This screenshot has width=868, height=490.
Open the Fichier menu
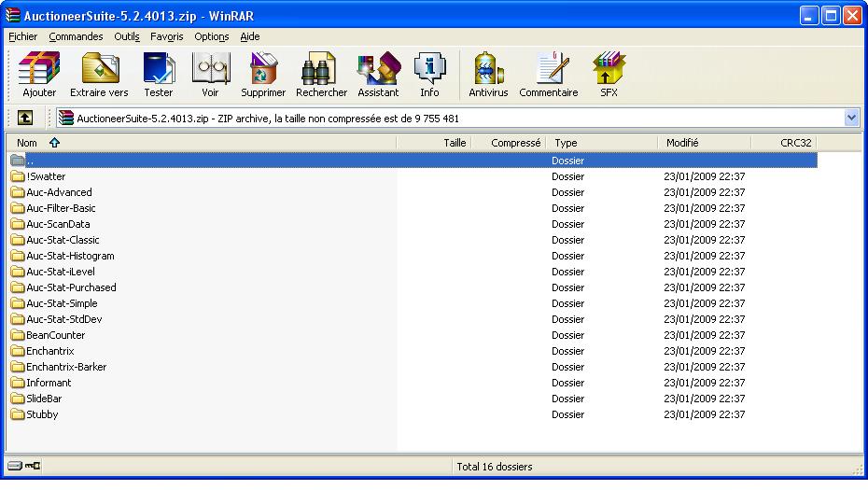[x=22, y=36]
